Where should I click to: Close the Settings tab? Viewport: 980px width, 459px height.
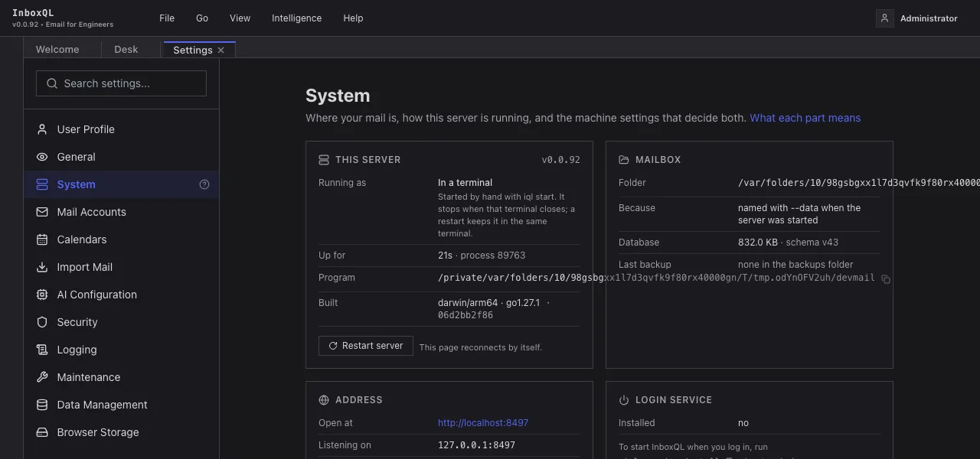click(x=221, y=50)
